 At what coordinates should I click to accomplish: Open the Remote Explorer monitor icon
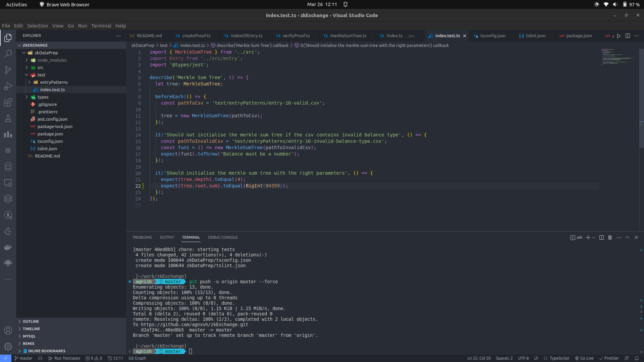pyautogui.click(x=8, y=183)
